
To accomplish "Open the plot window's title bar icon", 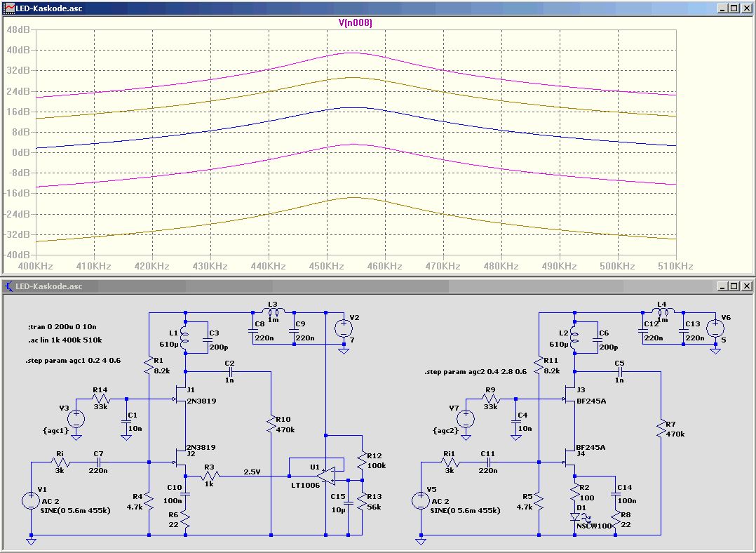I will click(10, 8).
